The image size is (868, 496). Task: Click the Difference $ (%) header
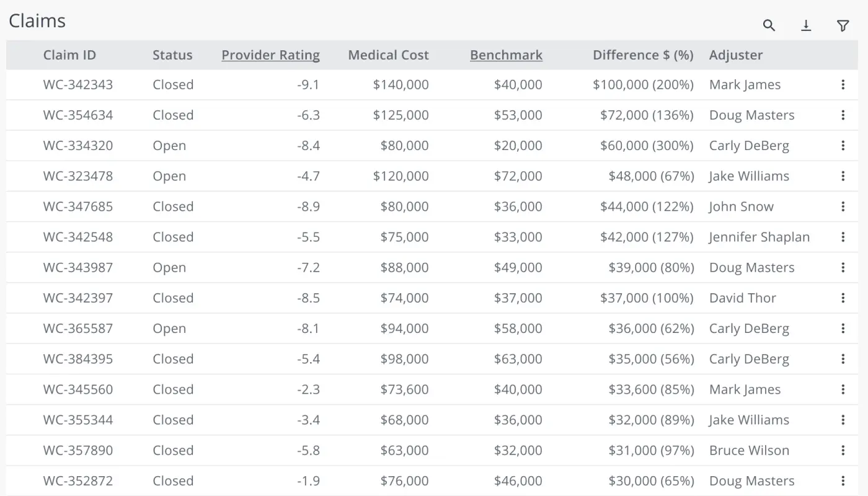[643, 55]
